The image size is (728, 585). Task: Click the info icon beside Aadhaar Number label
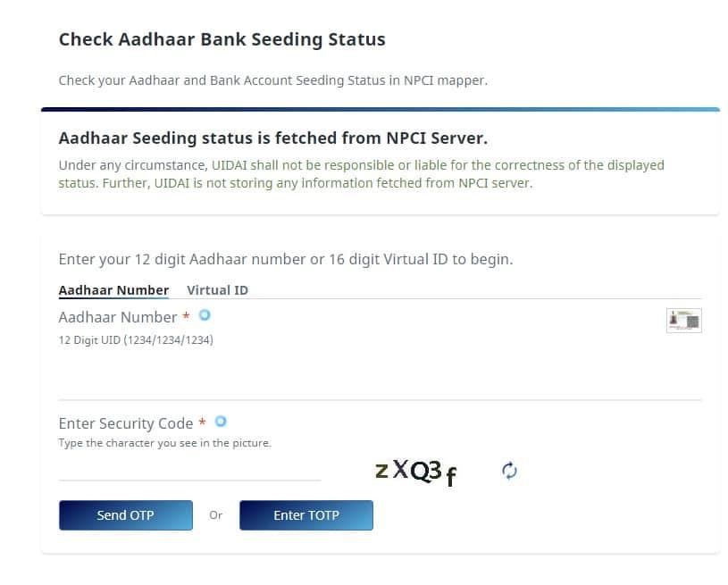[205, 315]
